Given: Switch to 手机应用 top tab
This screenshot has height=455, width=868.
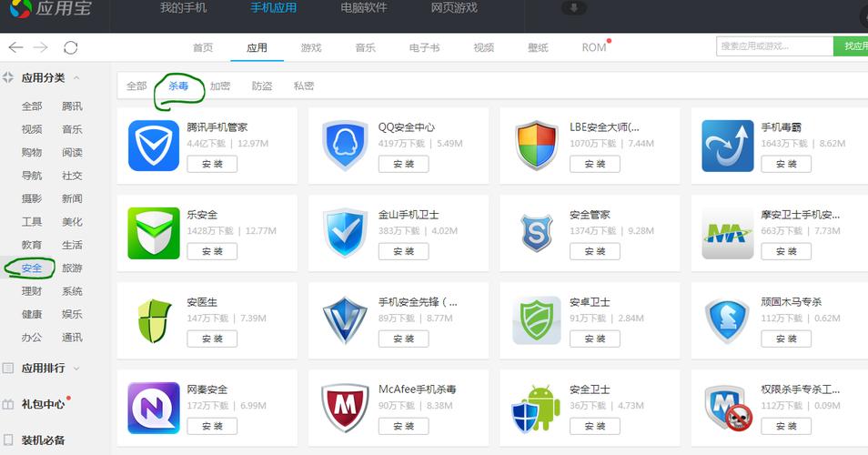Looking at the screenshot, I should [274, 8].
